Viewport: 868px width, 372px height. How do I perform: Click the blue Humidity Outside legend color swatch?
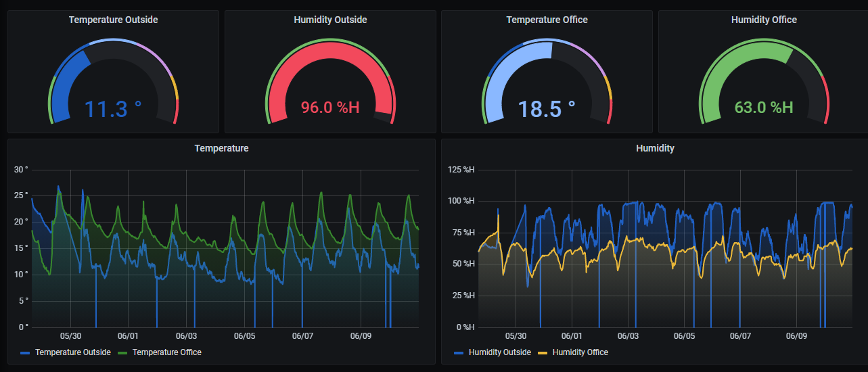click(459, 352)
